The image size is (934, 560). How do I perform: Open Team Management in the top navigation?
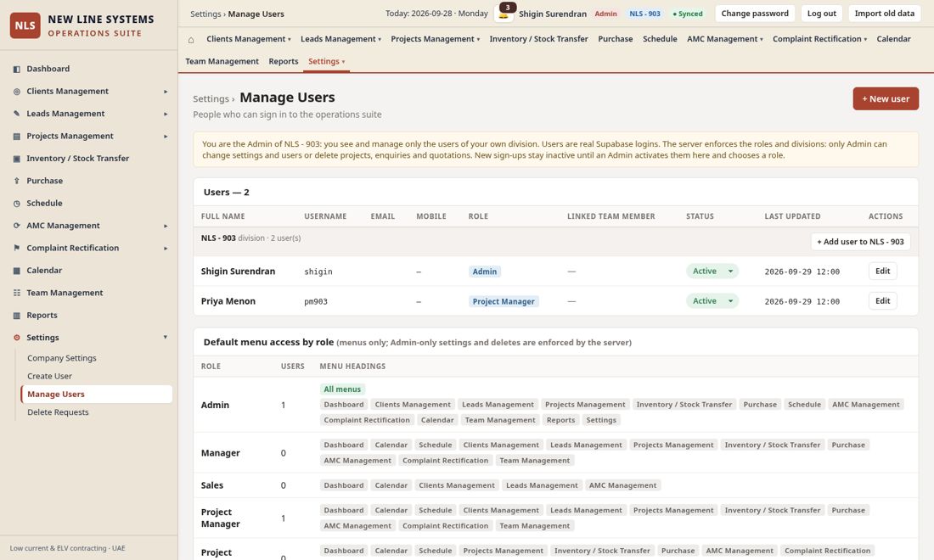(x=222, y=61)
